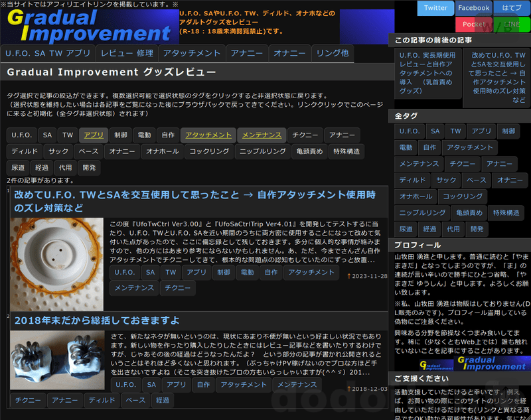Open article '2018年末だから総括しておきますよ'
This screenshot has height=420, width=531.
click(97, 320)
